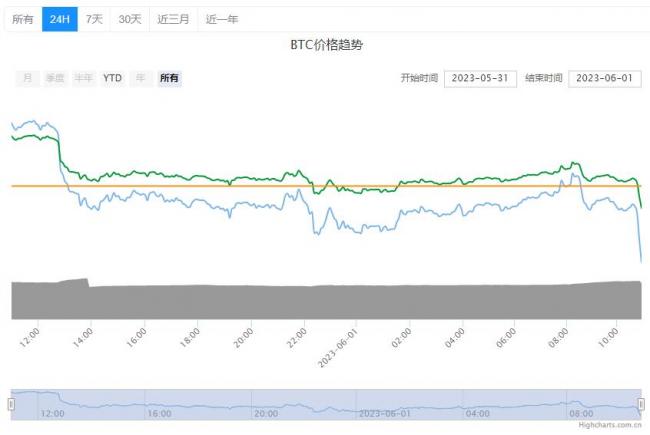Choose the 半年 range selector button
The width and height of the screenshot is (650, 435).
tap(84, 78)
